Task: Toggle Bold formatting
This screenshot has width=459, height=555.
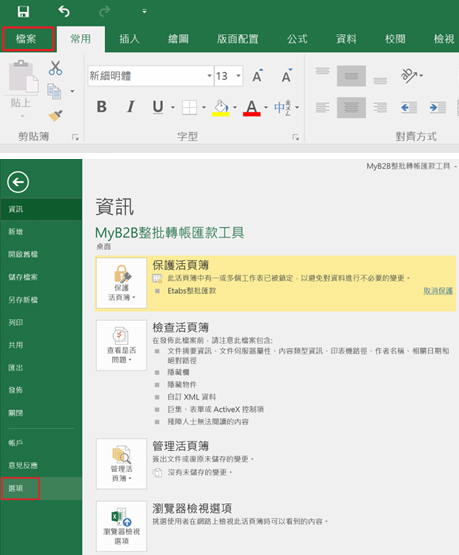Action: (x=102, y=107)
